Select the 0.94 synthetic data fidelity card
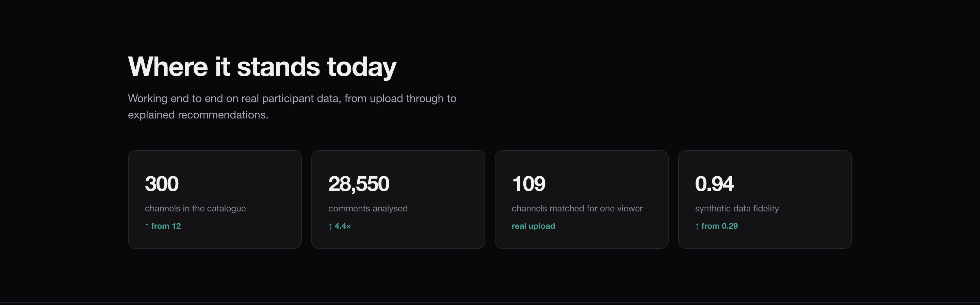Viewport: 980px width, 305px height. [765, 199]
